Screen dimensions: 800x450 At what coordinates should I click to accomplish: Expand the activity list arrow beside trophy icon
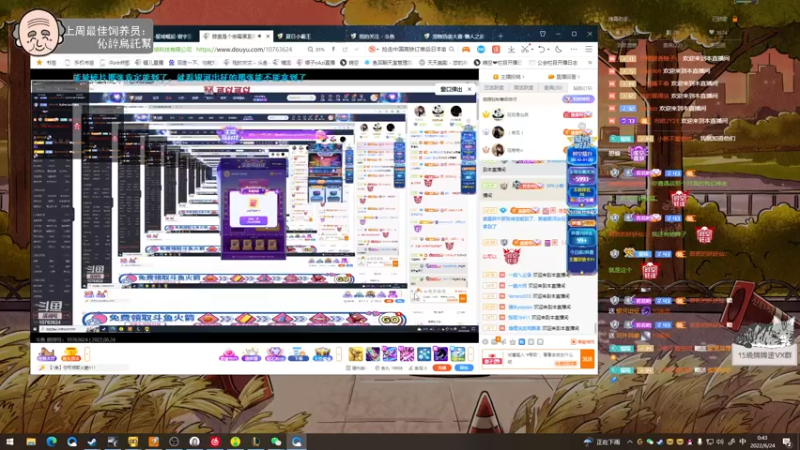(87, 354)
